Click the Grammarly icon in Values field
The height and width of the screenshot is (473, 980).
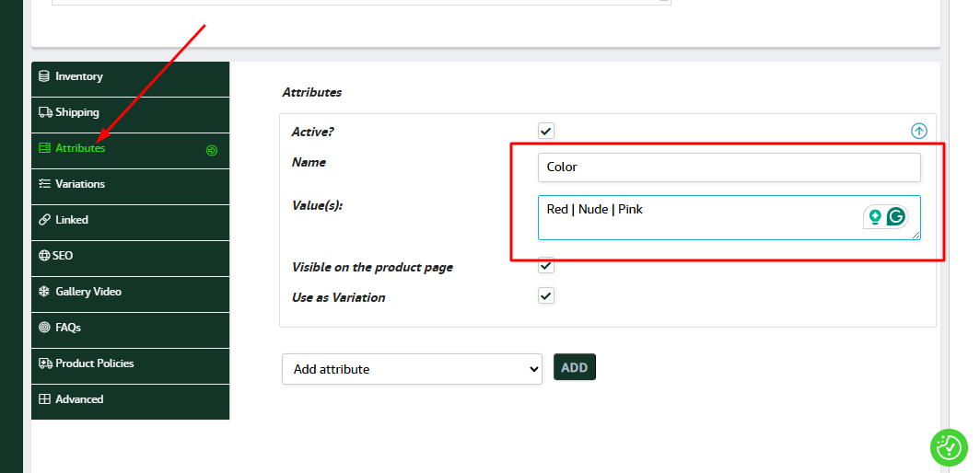896,217
